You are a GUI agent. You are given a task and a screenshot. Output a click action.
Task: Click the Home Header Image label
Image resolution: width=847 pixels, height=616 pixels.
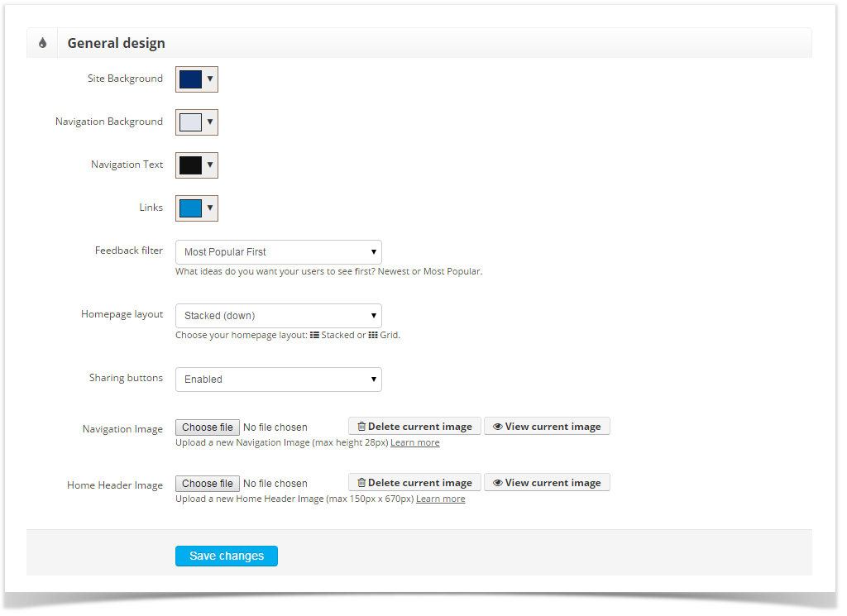pyautogui.click(x=115, y=485)
